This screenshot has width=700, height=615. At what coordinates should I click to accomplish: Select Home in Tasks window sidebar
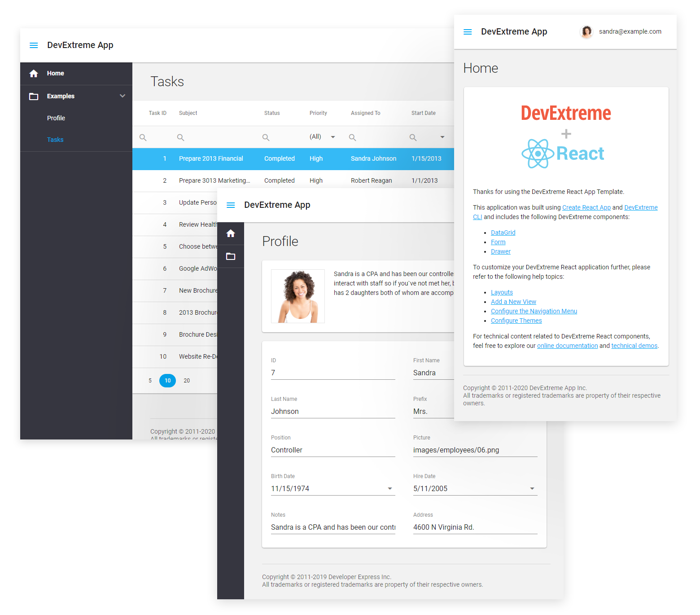(x=76, y=73)
